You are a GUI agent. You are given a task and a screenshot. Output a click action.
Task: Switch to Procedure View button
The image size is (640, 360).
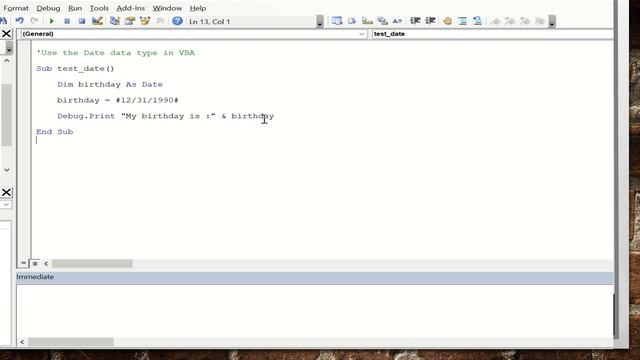(23, 264)
